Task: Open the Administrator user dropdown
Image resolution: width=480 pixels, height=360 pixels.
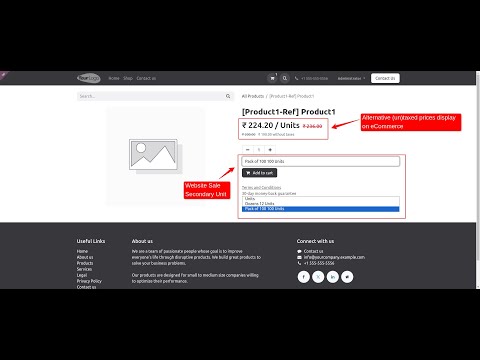Action: pyautogui.click(x=351, y=78)
